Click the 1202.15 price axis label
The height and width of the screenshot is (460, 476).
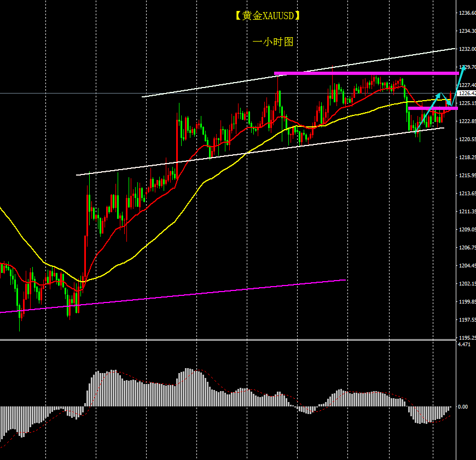point(467,284)
